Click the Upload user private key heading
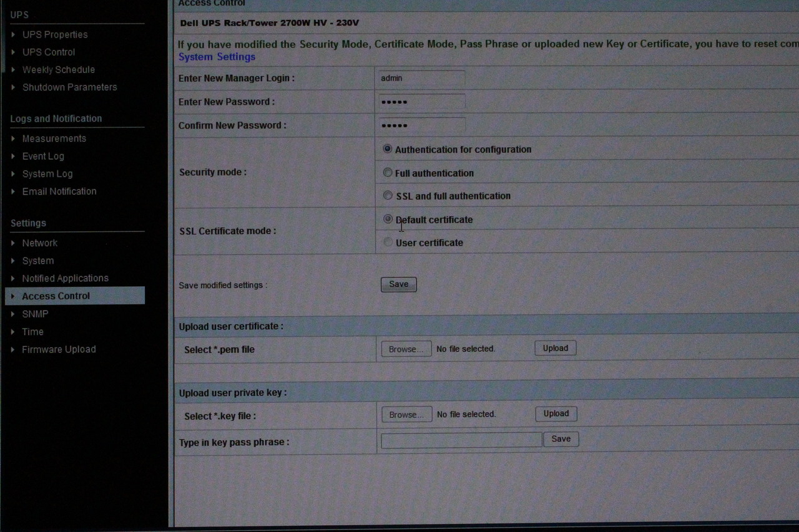Image resolution: width=799 pixels, height=532 pixels. coord(233,393)
